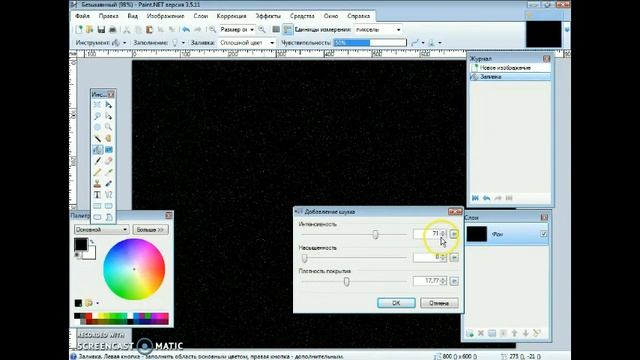Toggle visibility checkbox of Фон layer
This screenshot has width=640, height=360.
(x=543, y=234)
